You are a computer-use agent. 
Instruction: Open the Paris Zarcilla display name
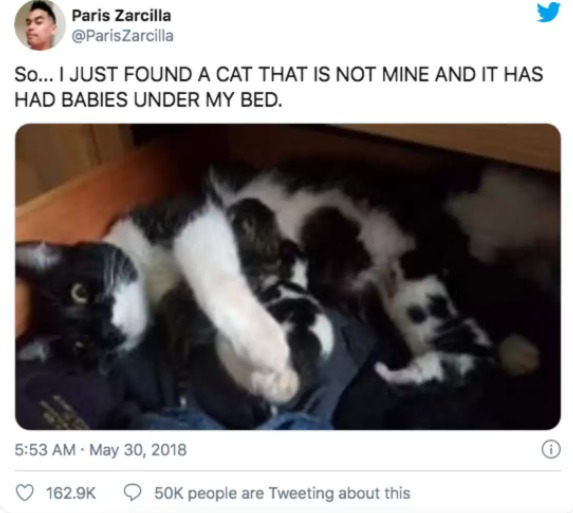[x=121, y=16]
